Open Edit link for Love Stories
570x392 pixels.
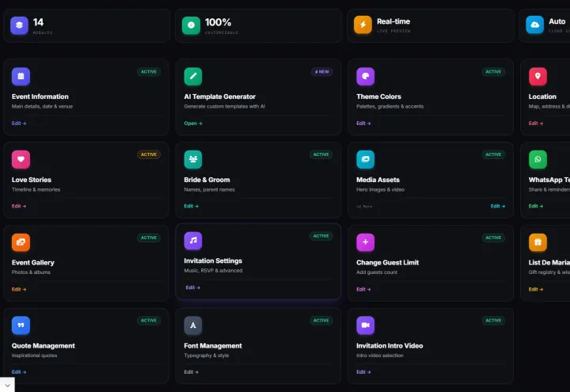click(19, 206)
